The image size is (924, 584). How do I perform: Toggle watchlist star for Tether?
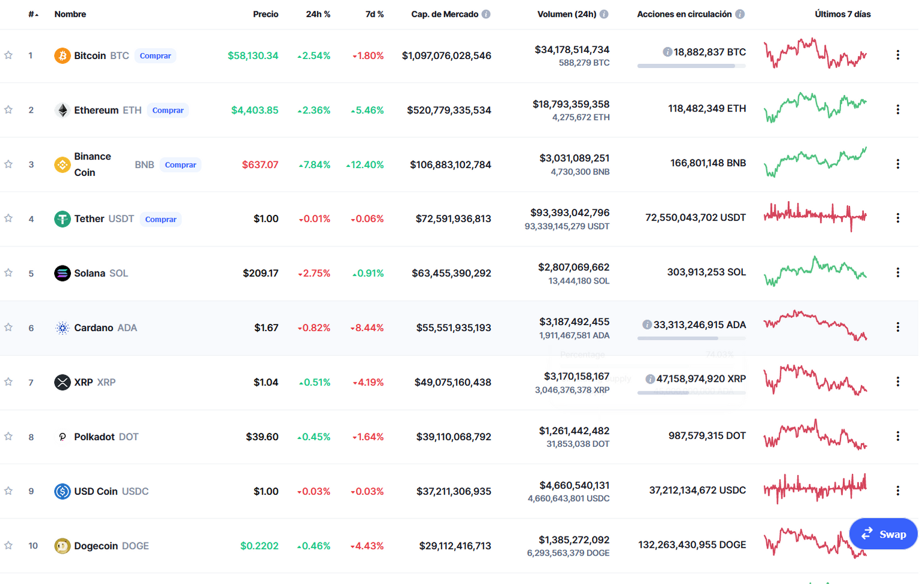click(8, 219)
